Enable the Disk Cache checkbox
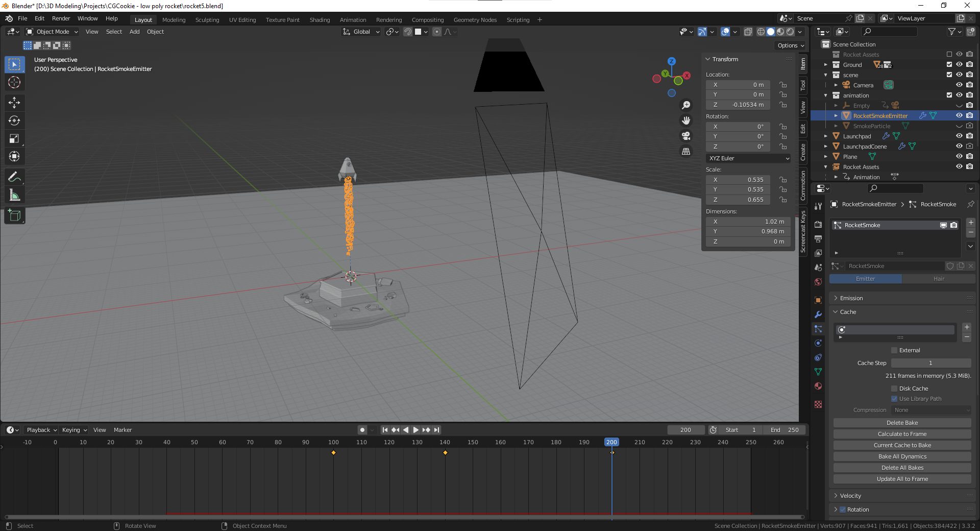This screenshot has height=531, width=980. pos(894,389)
